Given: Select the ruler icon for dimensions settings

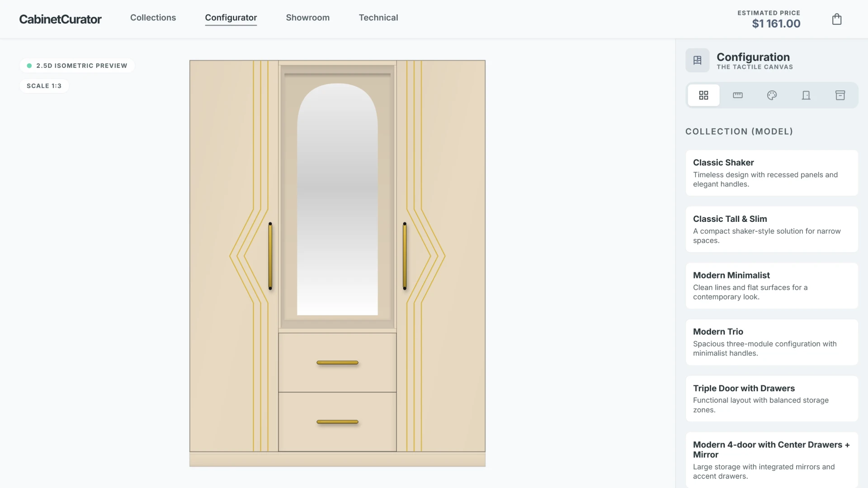Looking at the screenshot, I should pyautogui.click(x=737, y=95).
